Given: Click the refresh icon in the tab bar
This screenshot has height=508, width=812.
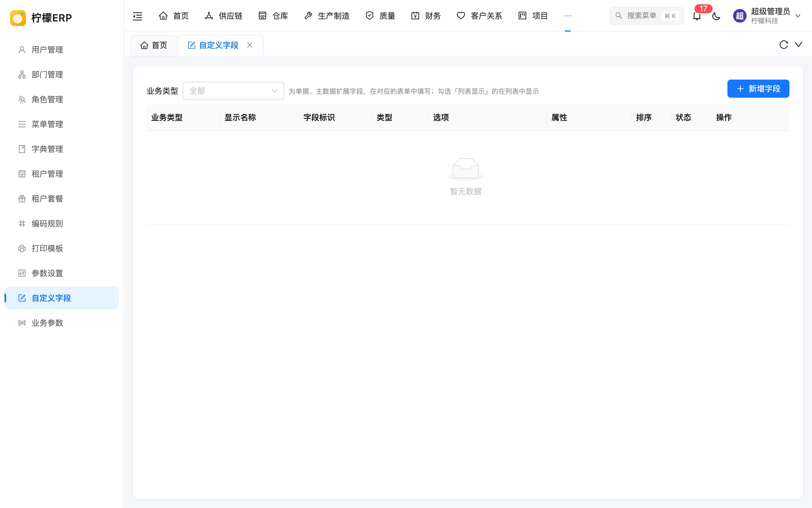Looking at the screenshot, I should (784, 45).
